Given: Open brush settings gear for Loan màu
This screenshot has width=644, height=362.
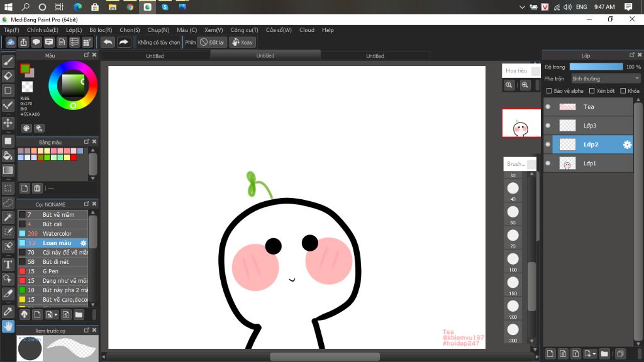Looking at the screenshot, I should [83, 243].
